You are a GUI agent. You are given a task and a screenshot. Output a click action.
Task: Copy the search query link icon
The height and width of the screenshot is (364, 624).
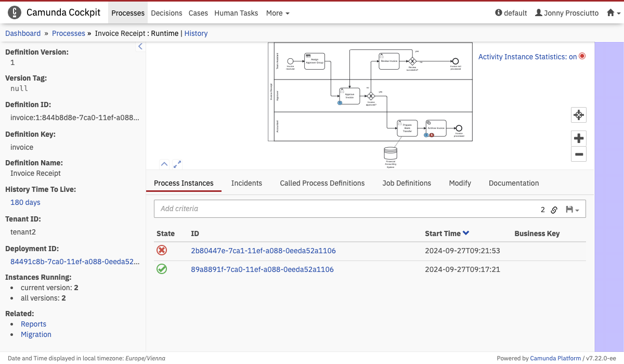pyautogui.click(x=554, y=210)
